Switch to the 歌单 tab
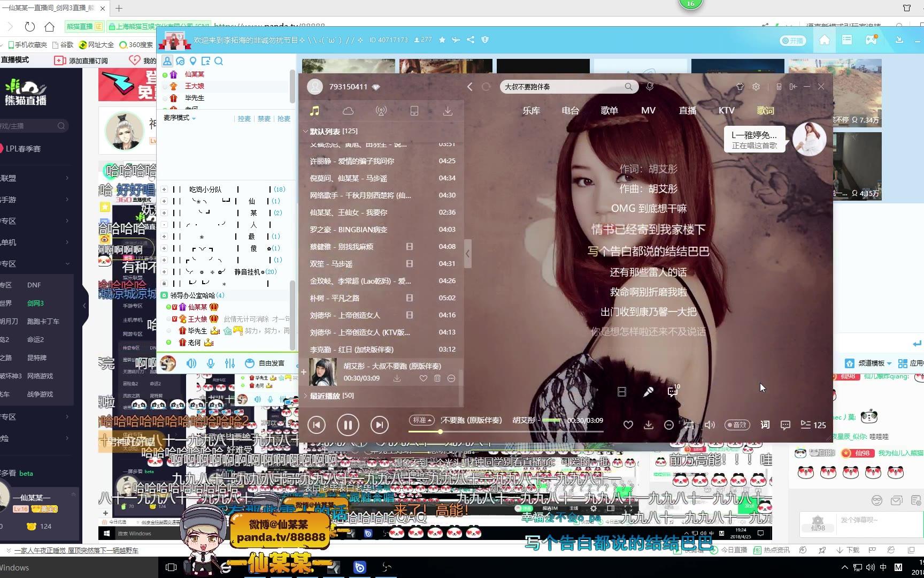The image size is (924, 578). click(x=609, y=110)
